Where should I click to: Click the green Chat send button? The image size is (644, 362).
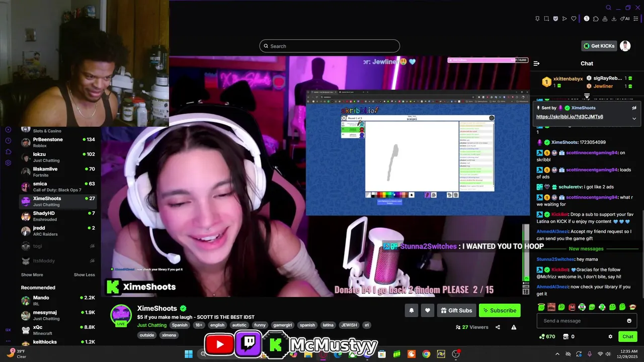(x=628, y=336)
